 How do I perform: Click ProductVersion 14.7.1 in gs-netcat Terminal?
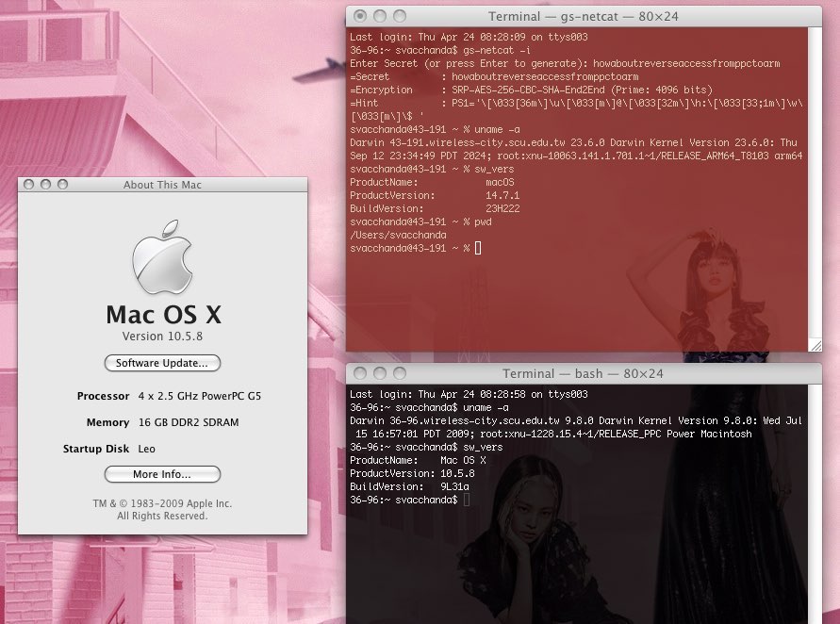coord(435,195)
